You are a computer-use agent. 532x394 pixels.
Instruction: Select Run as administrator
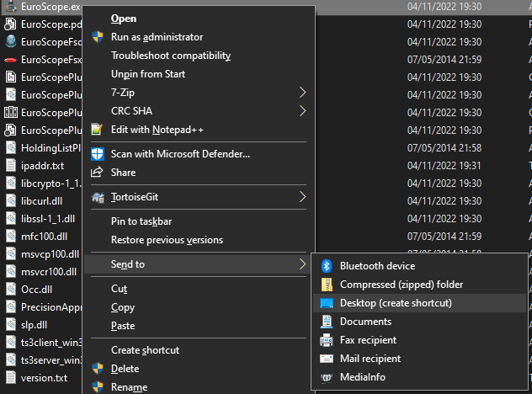click(157, 37)
